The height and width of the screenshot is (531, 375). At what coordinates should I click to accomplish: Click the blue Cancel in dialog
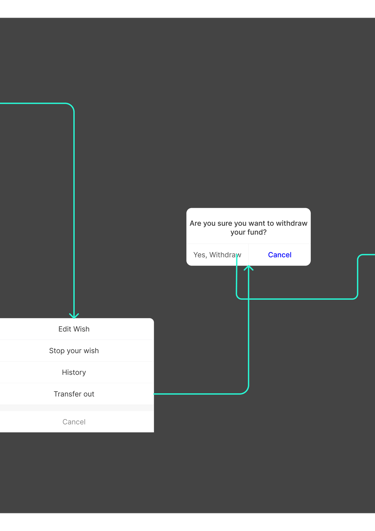point(279,255)
